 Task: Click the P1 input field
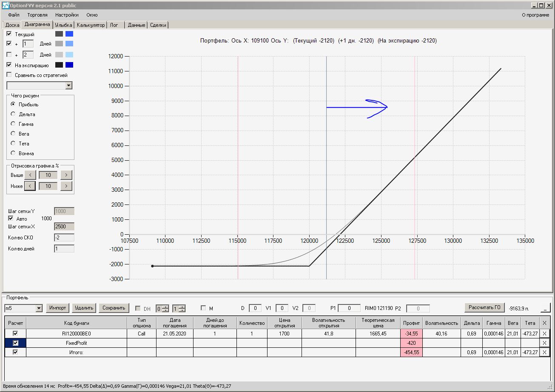349,308
